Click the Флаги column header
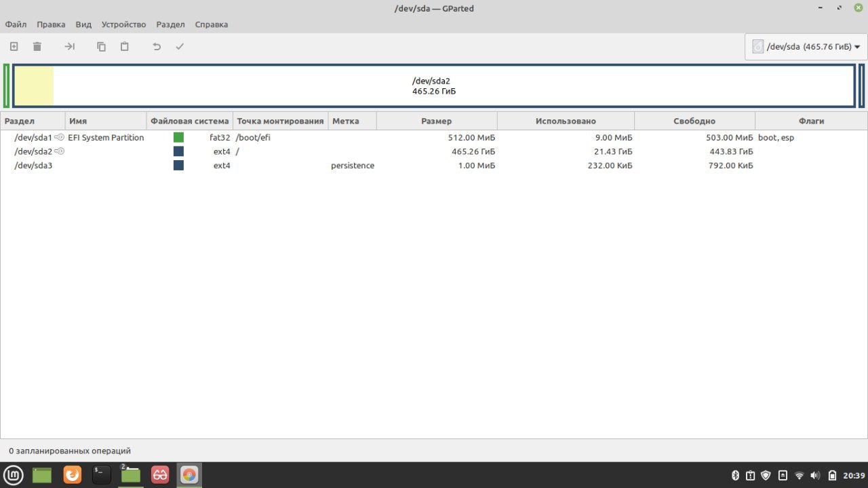868x488 pixels. pyautogui.click(x=811, y=121)
